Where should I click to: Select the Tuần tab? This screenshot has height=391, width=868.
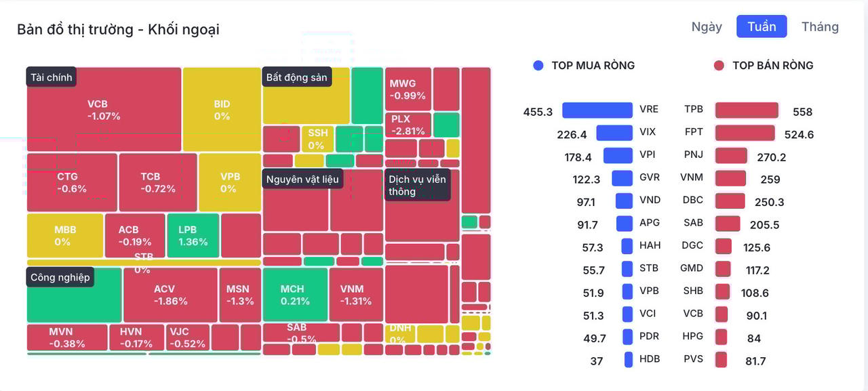coord(762,27)
